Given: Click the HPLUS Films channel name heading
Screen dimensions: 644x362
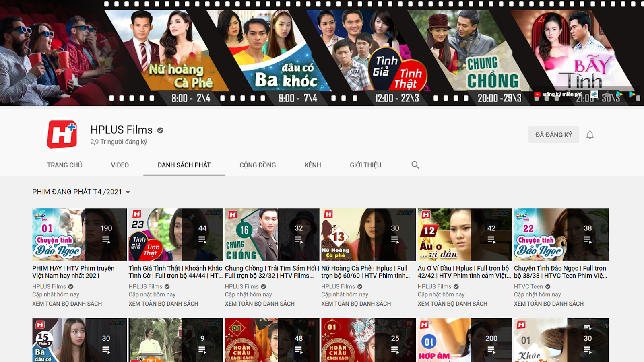Looking at the screenshot, I should click(x=121, y=130).
